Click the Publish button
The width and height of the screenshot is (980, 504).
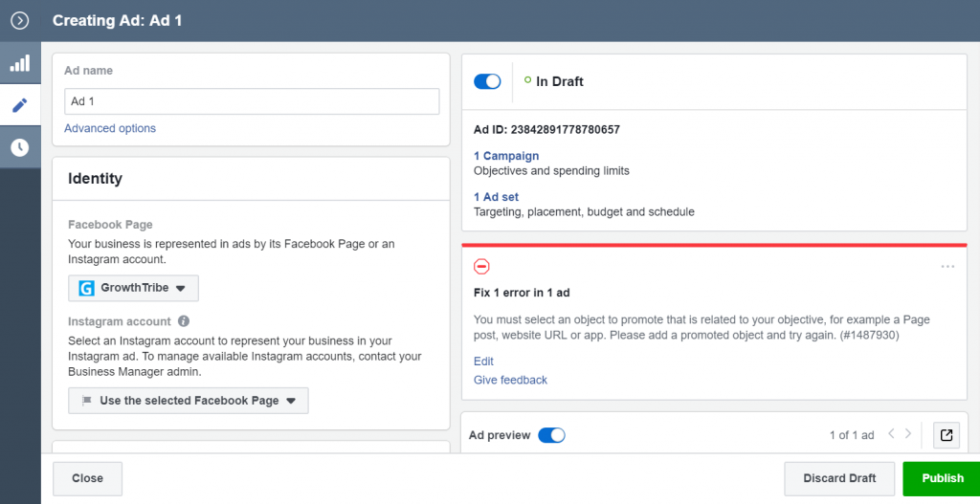pos(943,478)
